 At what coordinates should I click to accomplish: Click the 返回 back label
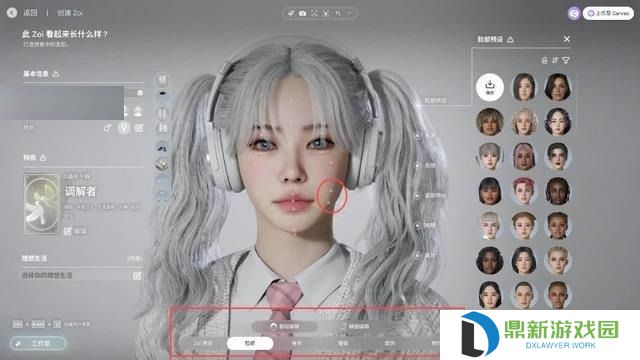[30, 13]
